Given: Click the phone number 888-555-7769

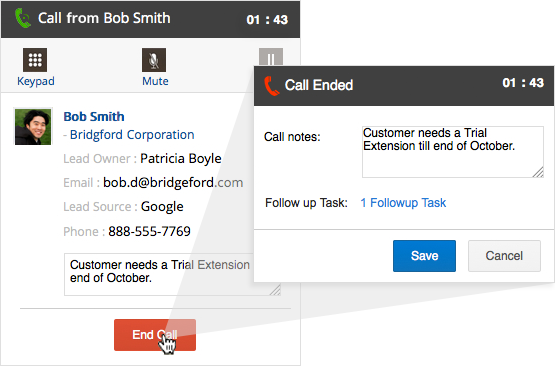Looking at the screenshot, I should click(149, 231).
